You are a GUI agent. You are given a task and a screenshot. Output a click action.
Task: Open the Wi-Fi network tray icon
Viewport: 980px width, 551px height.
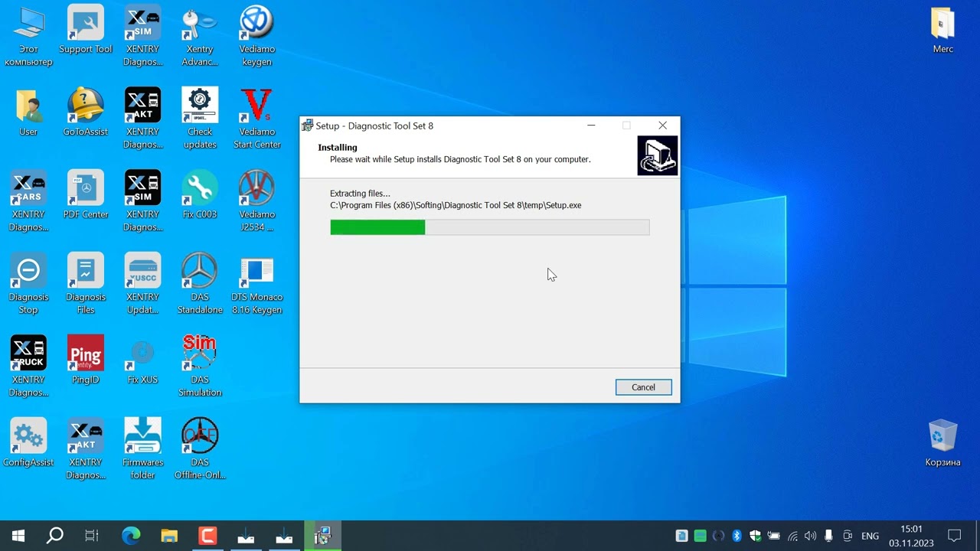tap(792, 536)
